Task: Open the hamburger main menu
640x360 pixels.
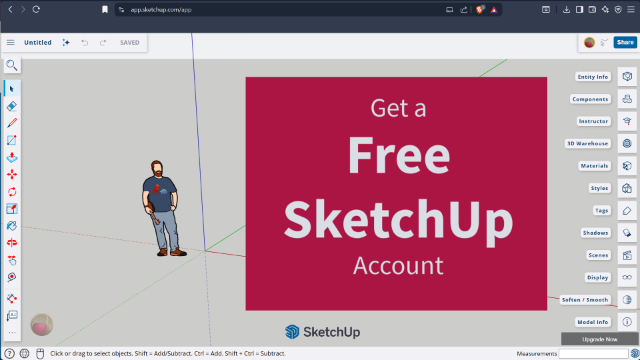Action: coord(11,42)
